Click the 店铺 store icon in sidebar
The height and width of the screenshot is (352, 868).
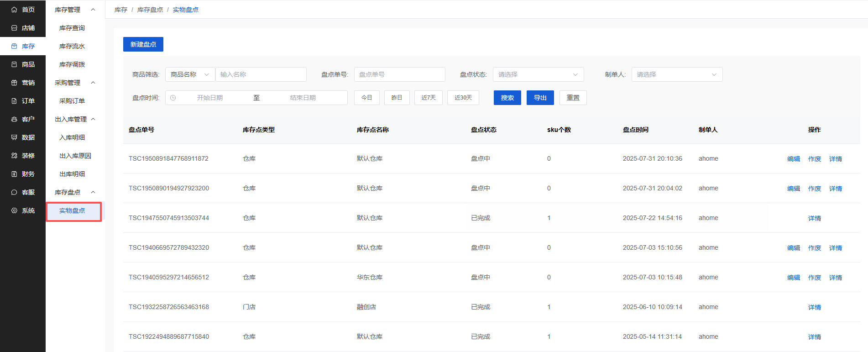point(14,28)
